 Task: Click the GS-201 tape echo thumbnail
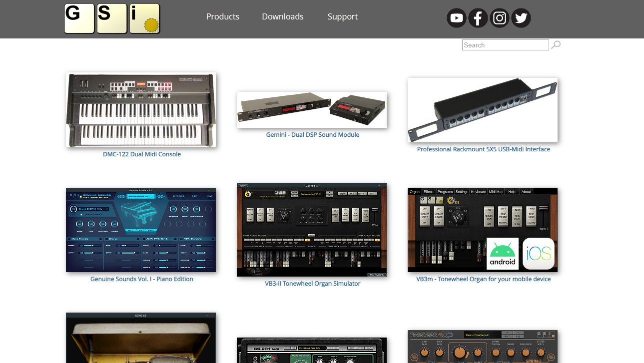[x=312, y=351]
